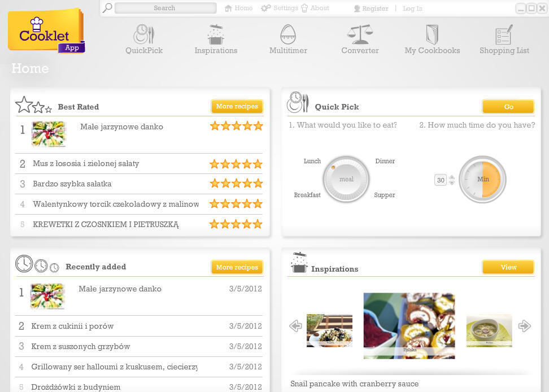The width and height of the screenshot is (549, 392).
Task: Decrease the minutes with the down stepper arrow
Action: (x=451, y=182)
